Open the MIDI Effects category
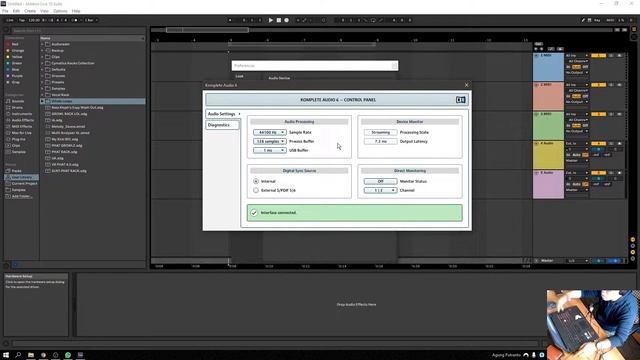The image size is (640, 360). point(22,127)
